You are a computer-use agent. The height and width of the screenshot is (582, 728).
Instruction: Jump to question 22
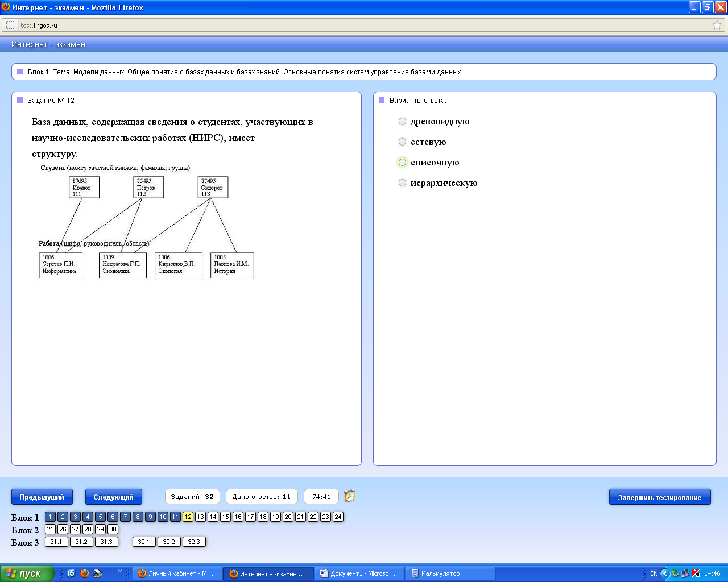[313, 517]
